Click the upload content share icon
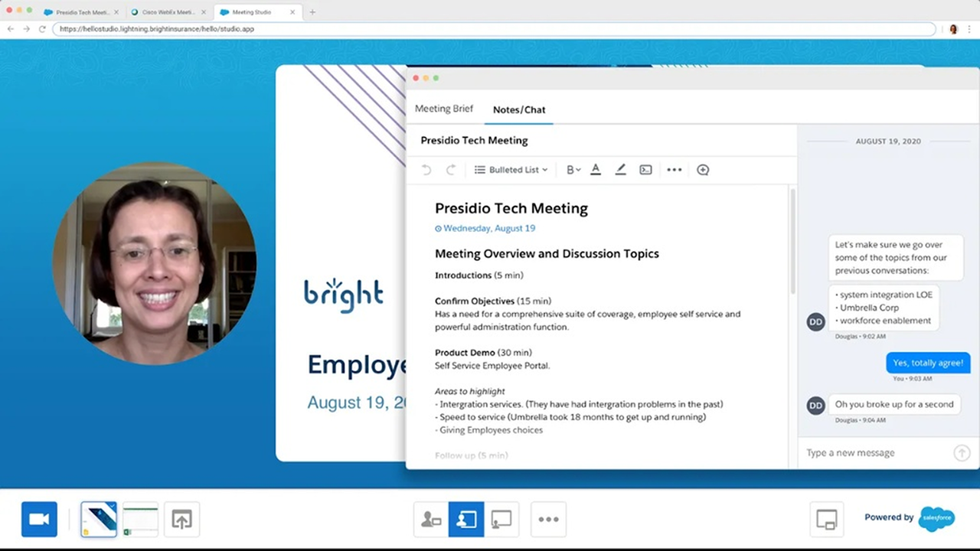Screen dimensions: 980x551 [x=181, y=520]
